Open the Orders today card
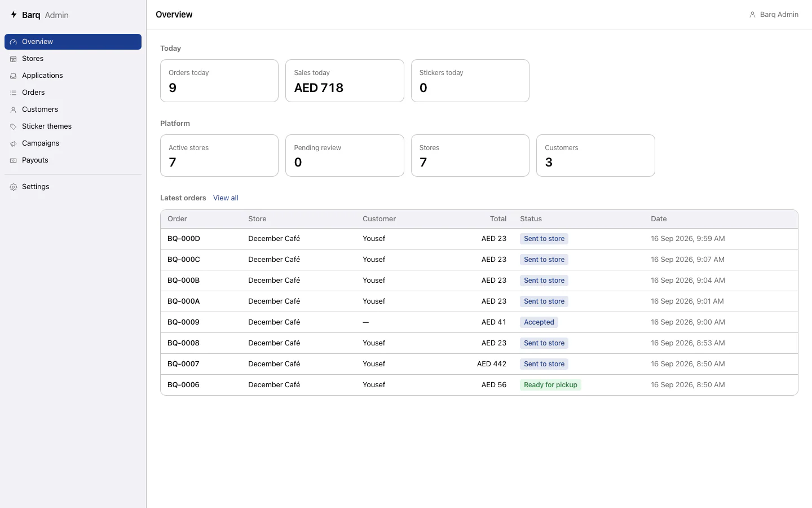Screen dimensions: 812x508 (219, 81)
